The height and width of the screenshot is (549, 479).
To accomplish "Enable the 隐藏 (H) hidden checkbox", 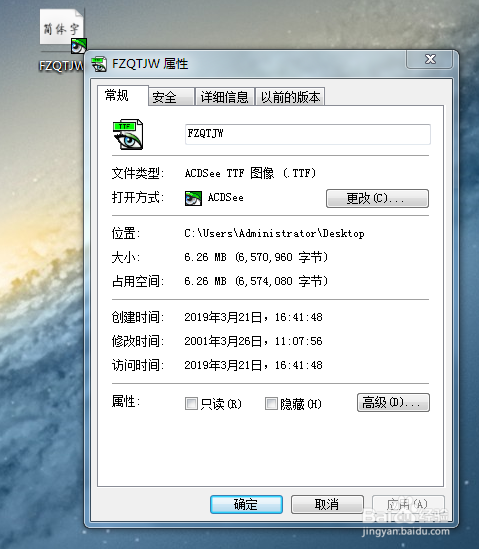I will click(271, 404).
